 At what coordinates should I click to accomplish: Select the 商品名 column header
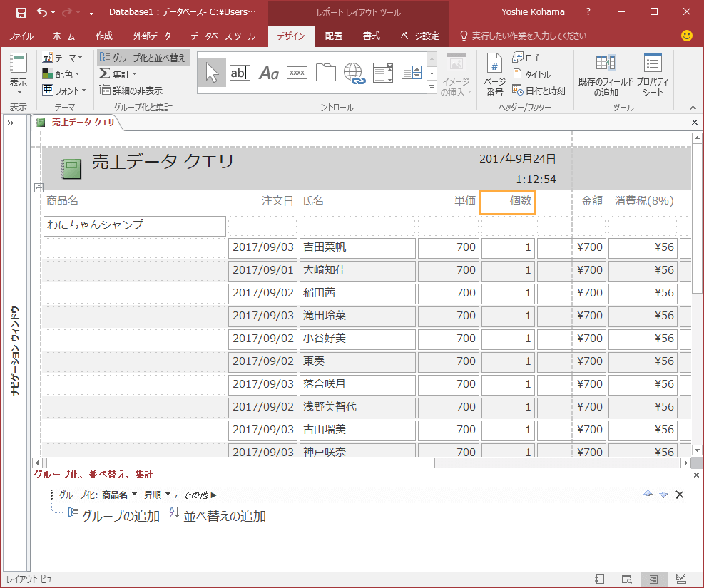tap(62, 201)
